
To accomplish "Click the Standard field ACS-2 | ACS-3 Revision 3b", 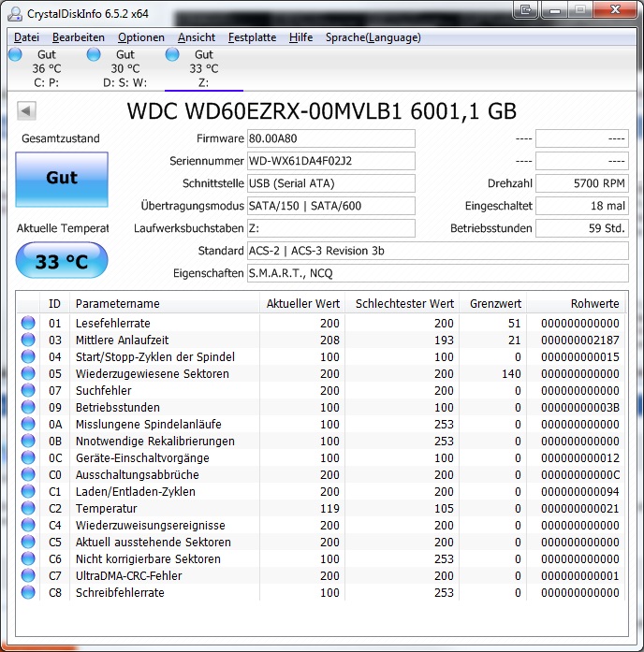I will tap(438, 251).
